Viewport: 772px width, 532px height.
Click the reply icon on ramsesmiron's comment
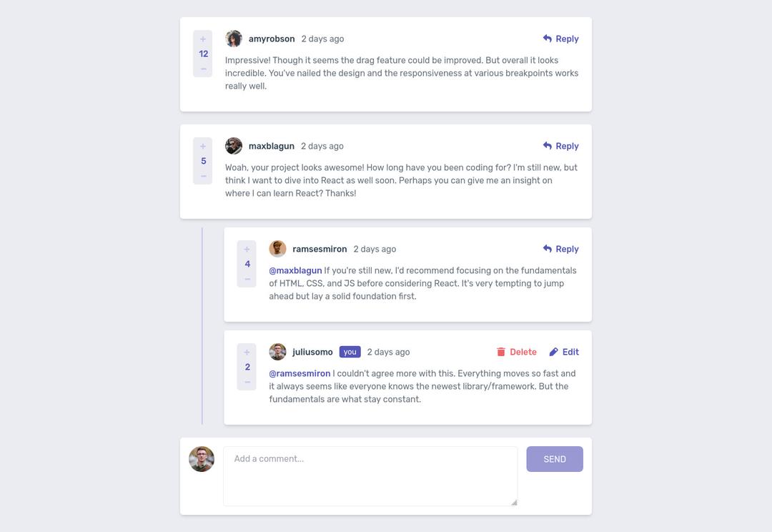pos(547,248)
